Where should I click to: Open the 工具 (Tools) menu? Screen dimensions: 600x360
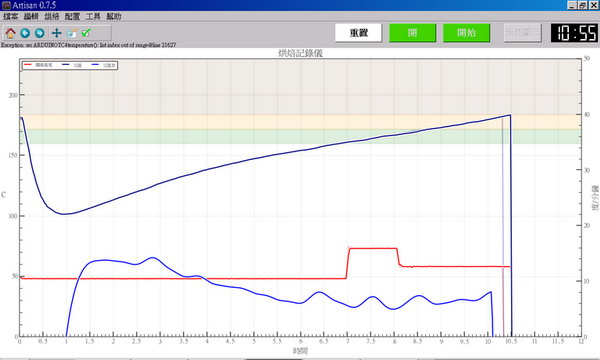93,16
